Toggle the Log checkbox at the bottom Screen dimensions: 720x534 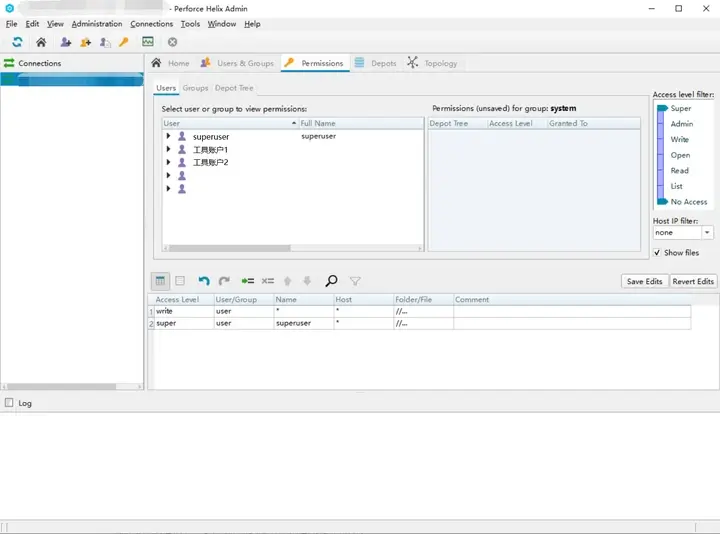coord(9,403)
